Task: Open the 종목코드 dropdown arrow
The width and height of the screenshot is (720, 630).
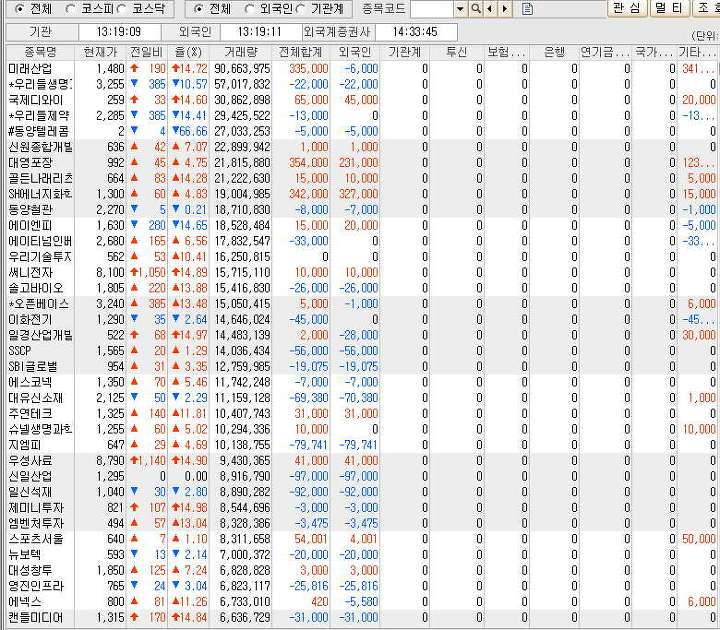Action: click(x=461, y=9)
